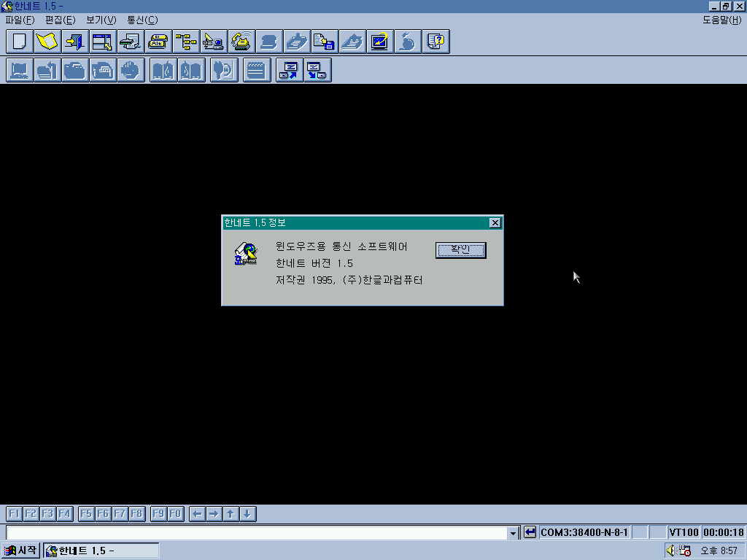
Task: Click the F7 function key button
Action: pos(120,514)
